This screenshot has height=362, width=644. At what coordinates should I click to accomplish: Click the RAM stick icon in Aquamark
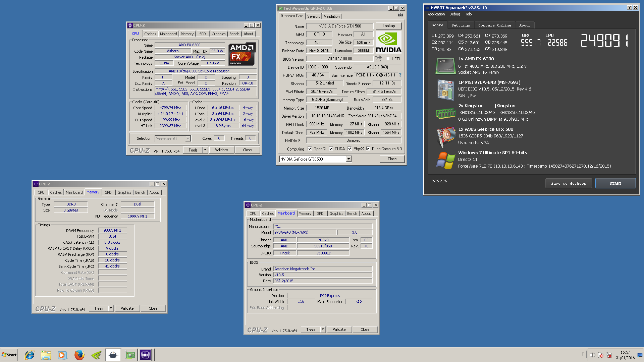coord(445,114)
